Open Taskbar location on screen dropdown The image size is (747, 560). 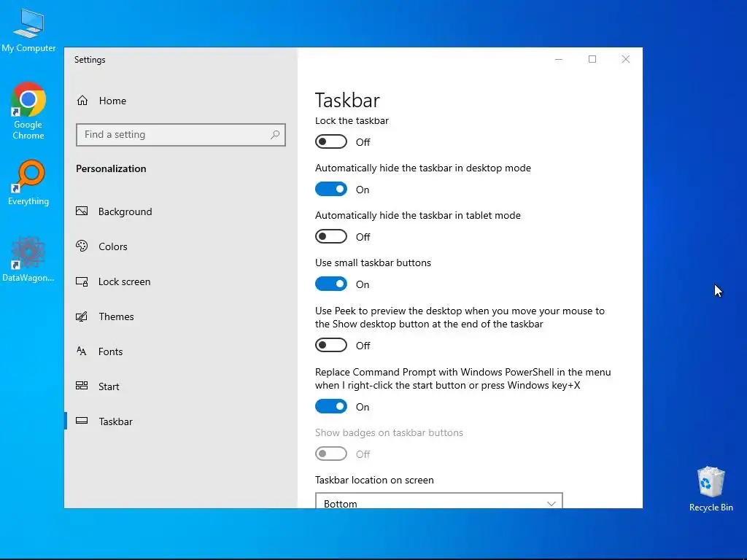pyautogui.click(x=438, y=500)
